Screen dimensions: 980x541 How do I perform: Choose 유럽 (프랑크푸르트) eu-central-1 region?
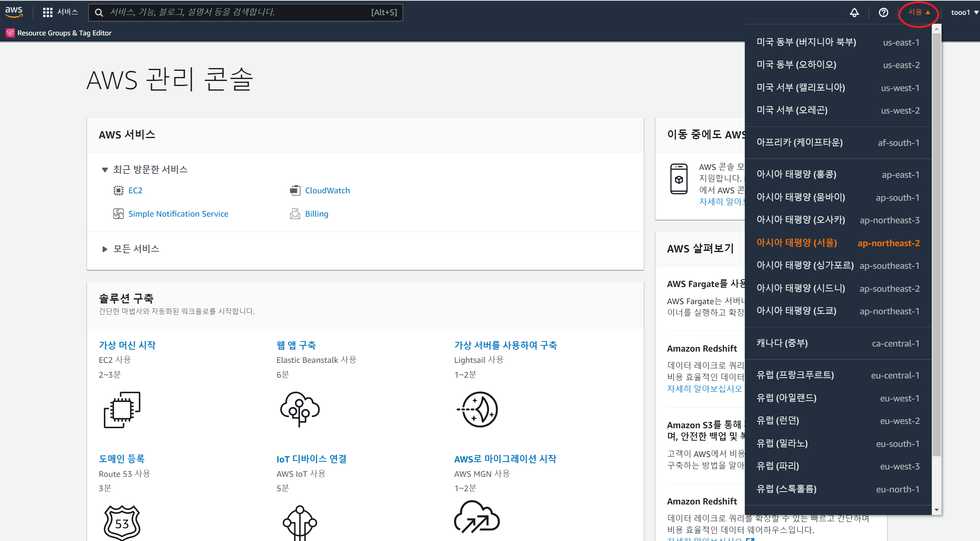[838, 375]
